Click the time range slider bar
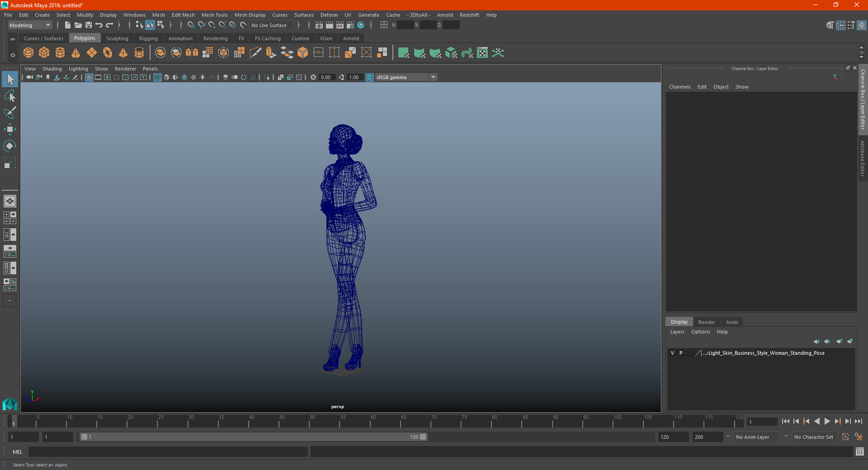Screen dimensions: 868x470 coord(253,437)
